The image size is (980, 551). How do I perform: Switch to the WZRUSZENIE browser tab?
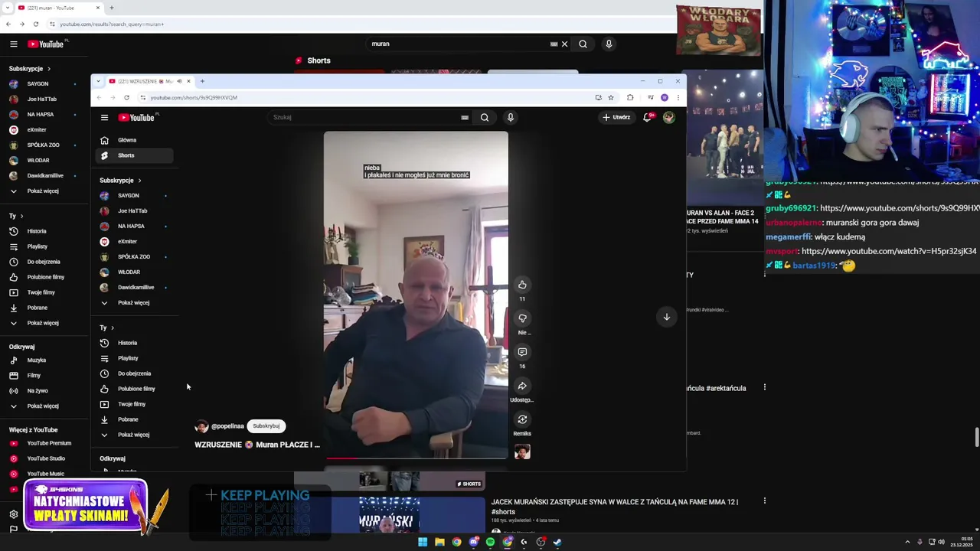pos(149,81)
